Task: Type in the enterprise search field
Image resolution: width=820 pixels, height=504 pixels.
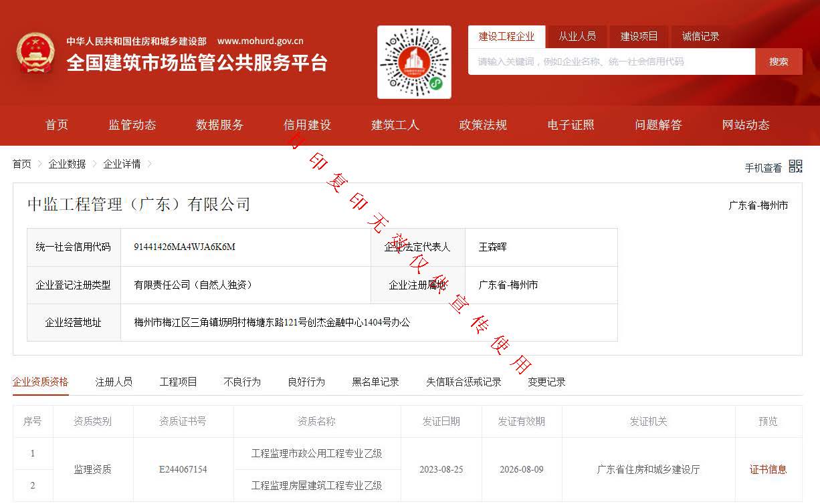Action: (611, 61)
